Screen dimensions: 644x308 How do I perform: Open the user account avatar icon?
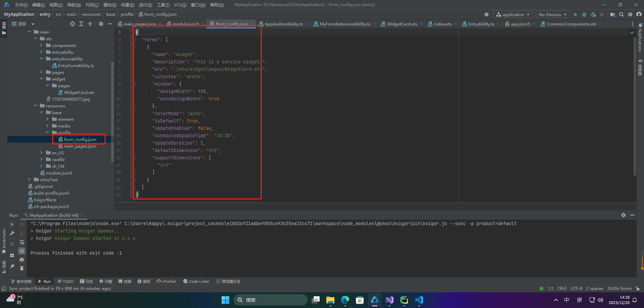639,14
